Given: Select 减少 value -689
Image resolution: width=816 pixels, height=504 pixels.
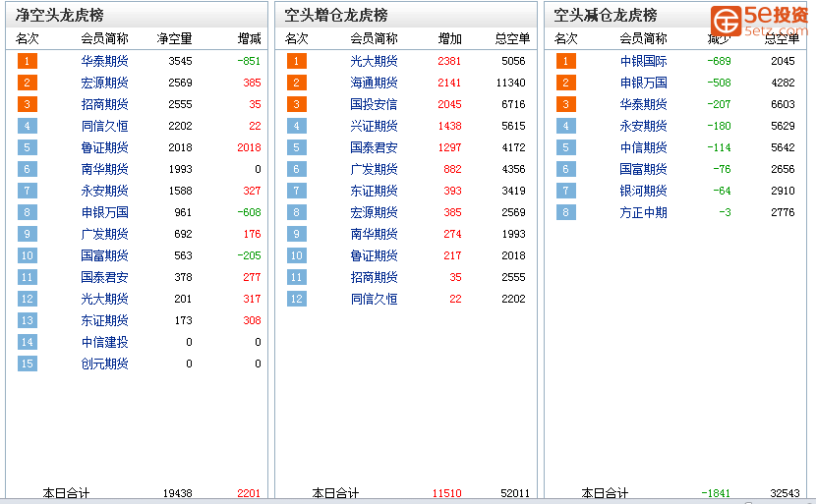Looking at the screenshot, I should pos(719,61).
